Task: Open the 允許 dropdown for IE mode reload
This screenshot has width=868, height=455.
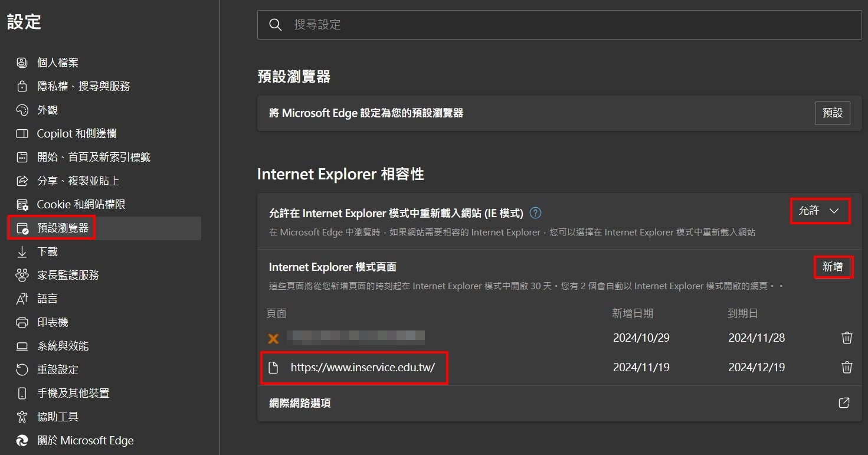Action: tap(820, 211)
